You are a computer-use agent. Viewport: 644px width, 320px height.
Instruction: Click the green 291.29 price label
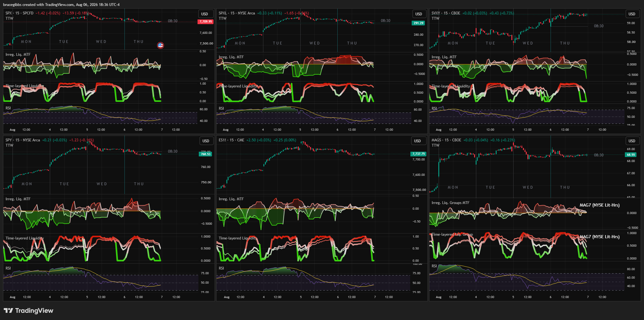418,23
